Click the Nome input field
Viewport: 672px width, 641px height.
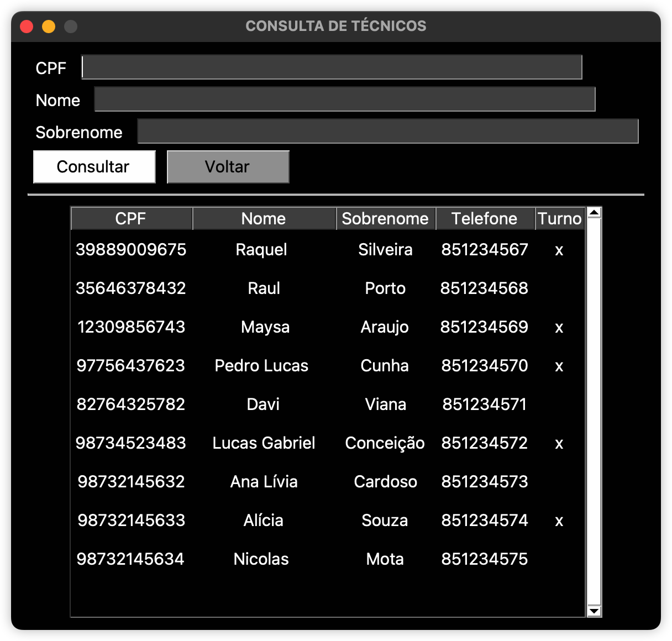(345, 99)
